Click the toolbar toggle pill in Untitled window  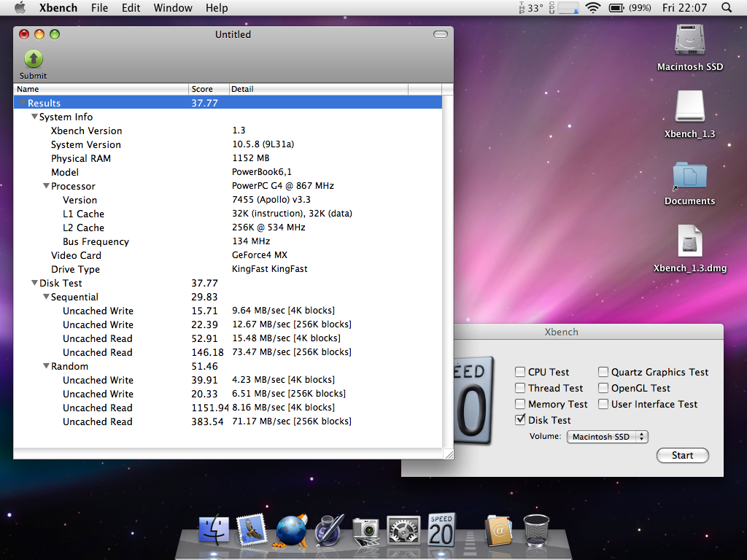(440, 34)
